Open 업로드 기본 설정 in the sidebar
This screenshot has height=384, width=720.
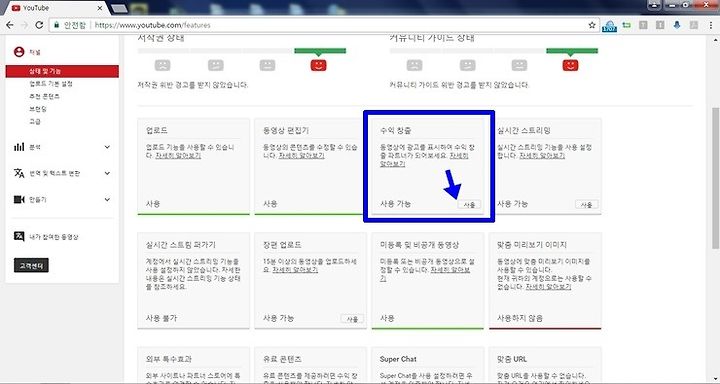click(x=51, y=84)
